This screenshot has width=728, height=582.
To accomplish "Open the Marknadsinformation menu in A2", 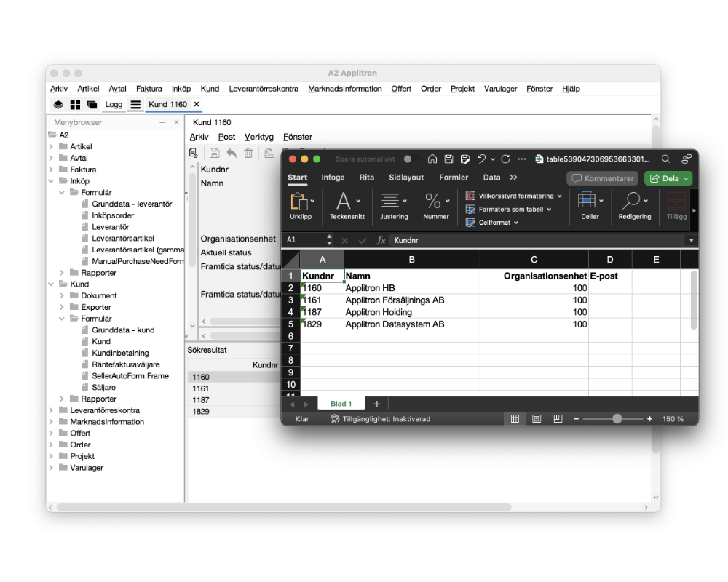I will (345, 89).
